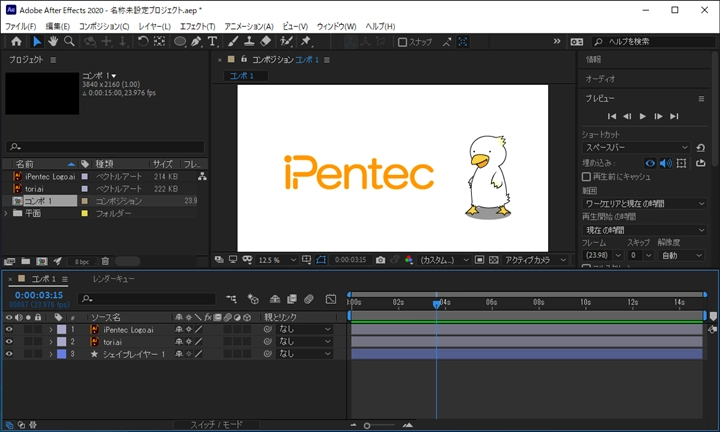
Task: Pick the Type text tool
Action: [213, 42]
